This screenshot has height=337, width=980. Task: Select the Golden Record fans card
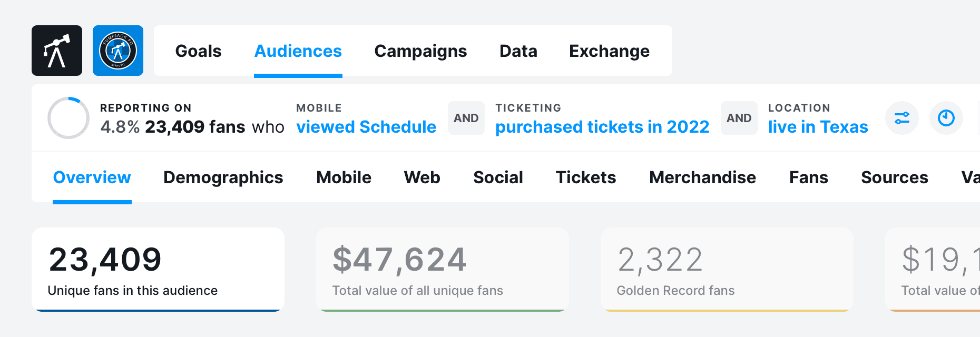[727, 269]
